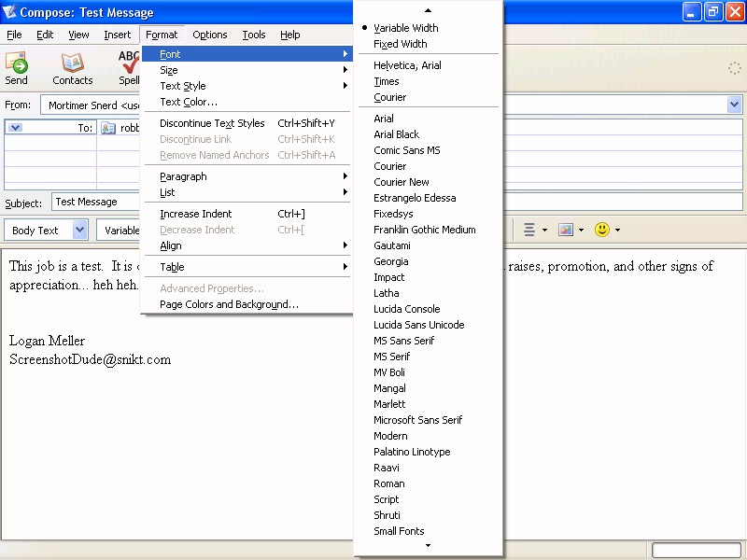Screen dimensions: 747x560
Task: Open the Options menu
Action: 209,35
